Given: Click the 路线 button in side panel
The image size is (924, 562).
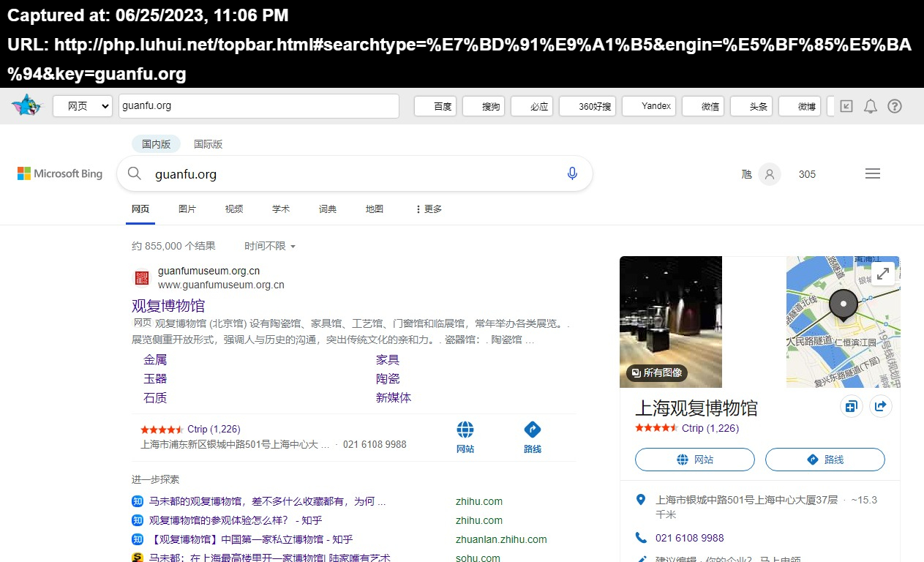Looking at the screenshot, I should click(x=825, y=460).
